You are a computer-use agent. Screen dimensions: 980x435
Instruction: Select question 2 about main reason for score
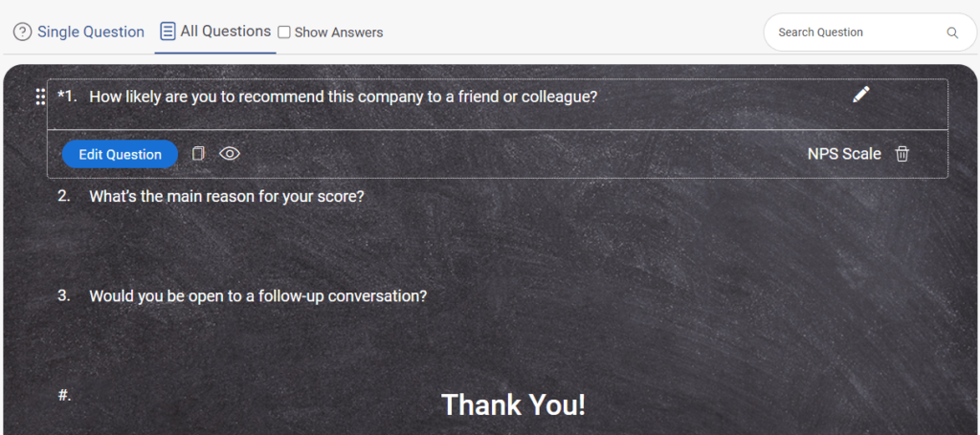point(226,196)
